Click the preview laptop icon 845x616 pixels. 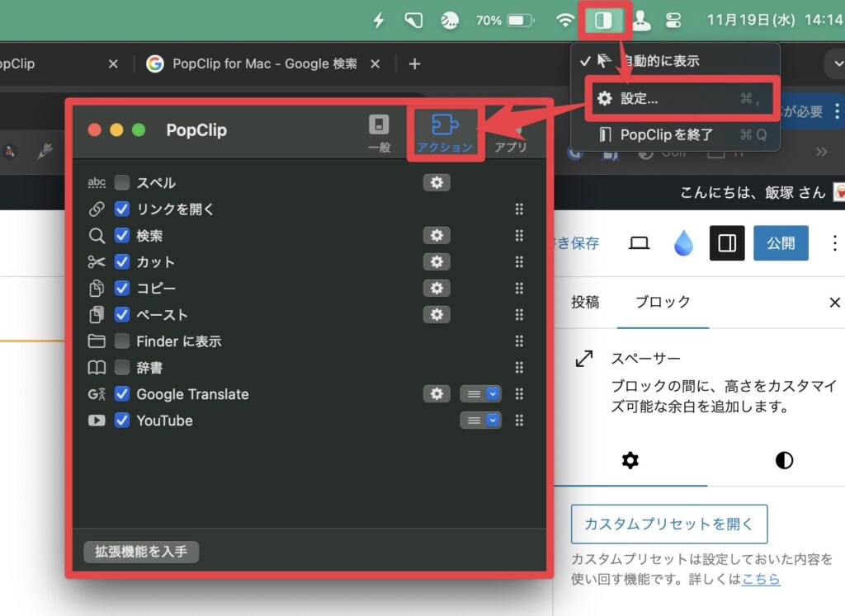coord(639,243)
